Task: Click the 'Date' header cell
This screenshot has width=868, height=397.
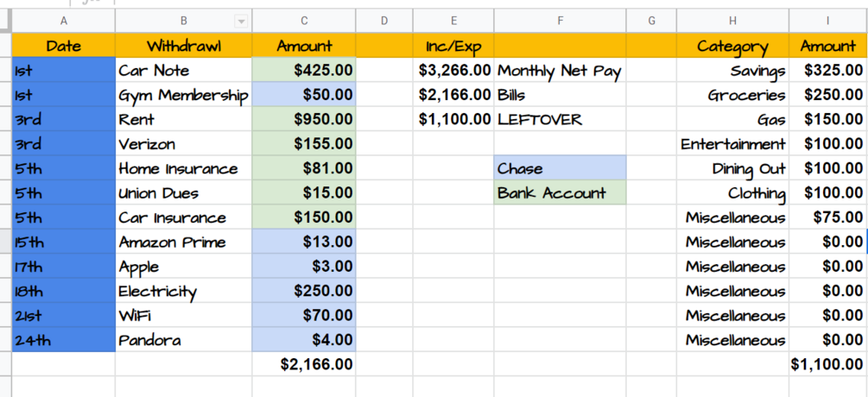Action: [64, 46]
